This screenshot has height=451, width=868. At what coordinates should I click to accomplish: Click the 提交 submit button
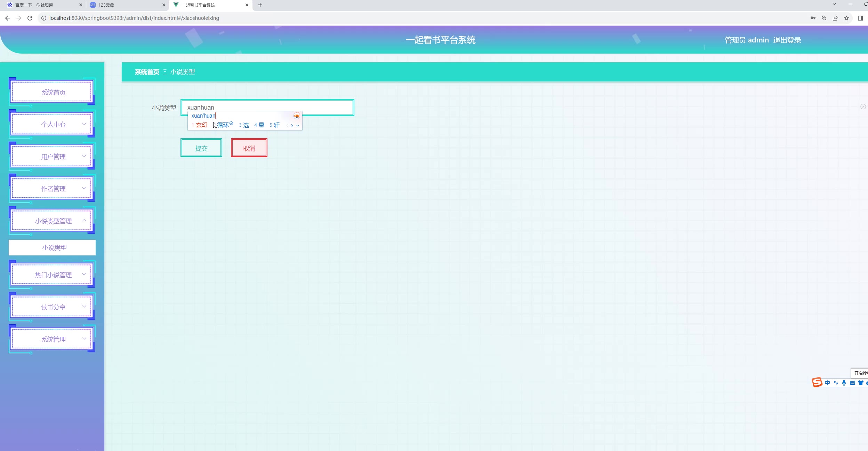click(201, 148)
